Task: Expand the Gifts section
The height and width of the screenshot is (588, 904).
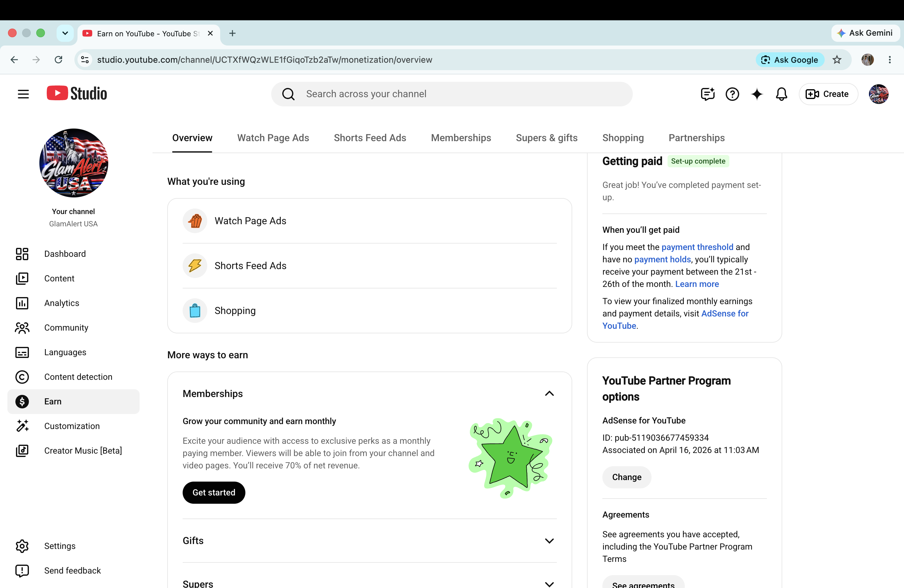Action: pyautogui.click(x=549, y=541)
